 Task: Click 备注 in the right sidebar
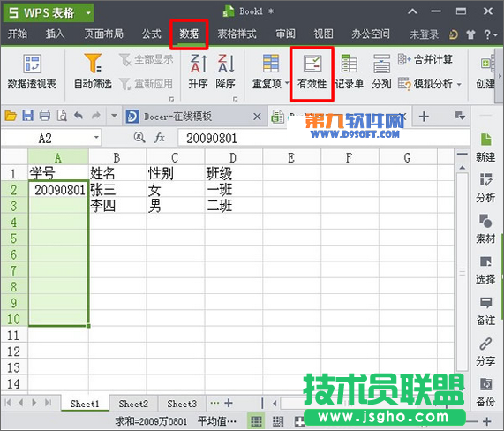pos(485,311)
